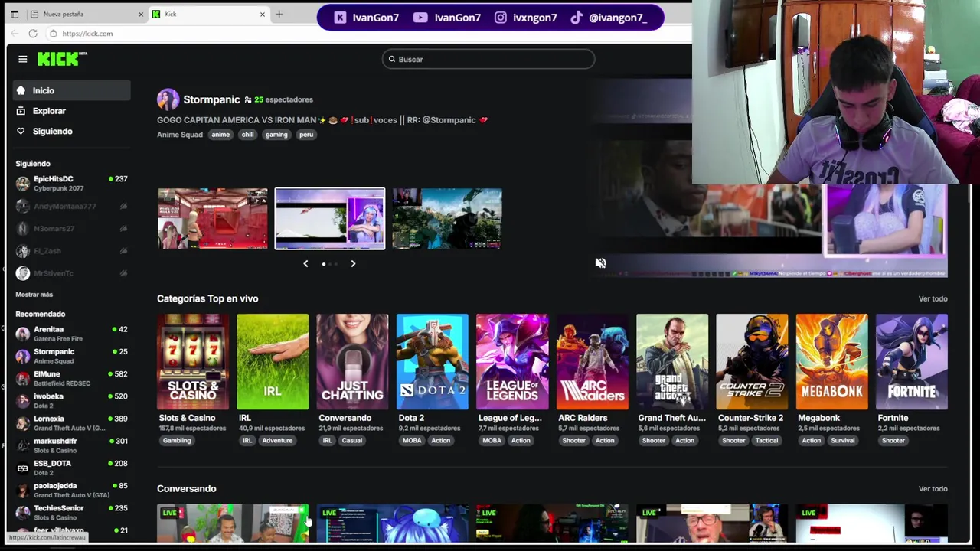Open a new browser tab with plus icon
The width and height of the screenshot is (980, 551).
tap(279, 14)
